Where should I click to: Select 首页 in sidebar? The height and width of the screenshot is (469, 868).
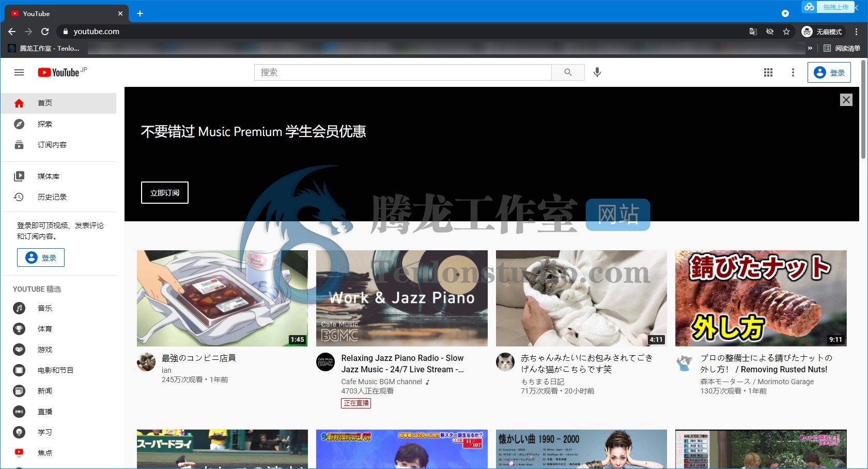pos(58,103)
